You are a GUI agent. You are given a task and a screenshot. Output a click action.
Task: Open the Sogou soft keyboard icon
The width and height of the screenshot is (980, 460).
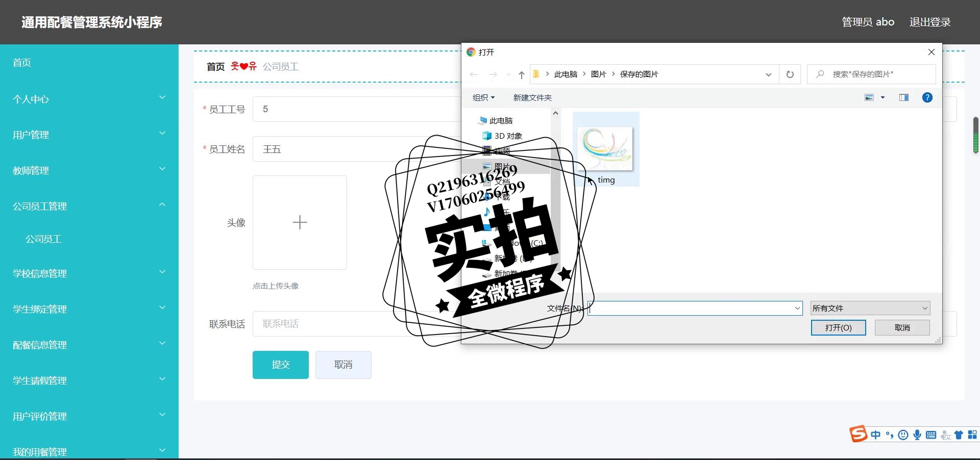(x=931, y=435)
